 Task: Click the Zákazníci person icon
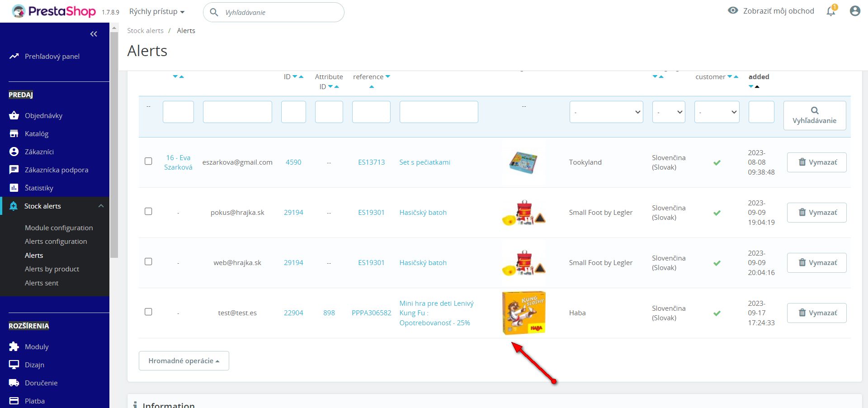[14, 152]
